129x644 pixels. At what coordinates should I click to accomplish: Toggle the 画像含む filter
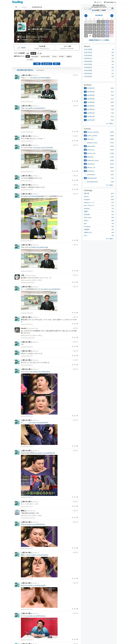click(x=69, y=56)
